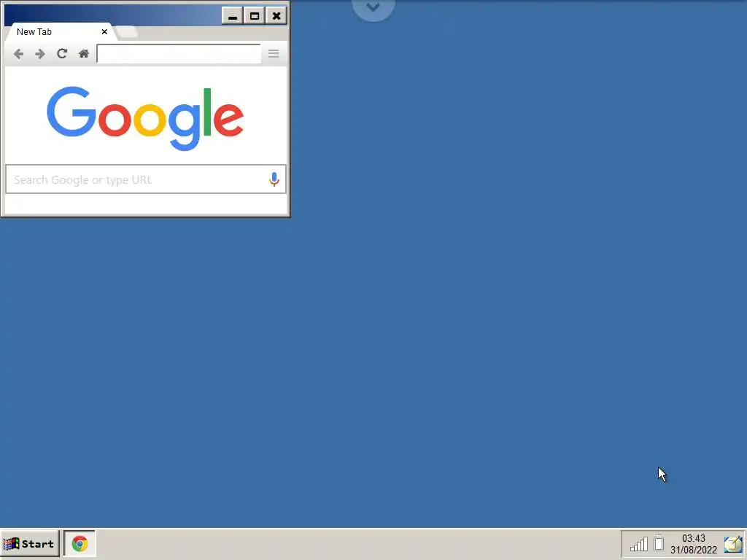Open the home page via house icon

pos(84,53)
